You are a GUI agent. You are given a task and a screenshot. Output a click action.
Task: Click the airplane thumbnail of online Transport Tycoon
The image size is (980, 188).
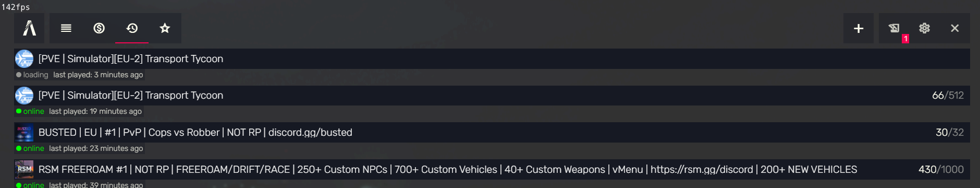pos(24,96)
